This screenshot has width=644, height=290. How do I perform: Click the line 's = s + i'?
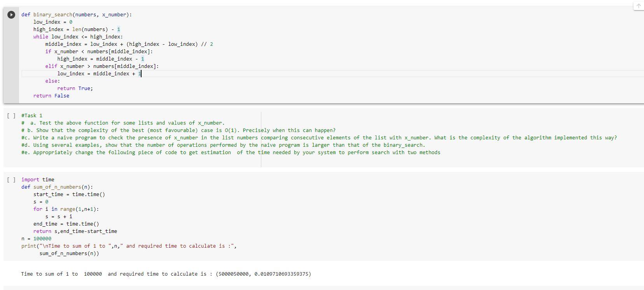click(59, 217)
